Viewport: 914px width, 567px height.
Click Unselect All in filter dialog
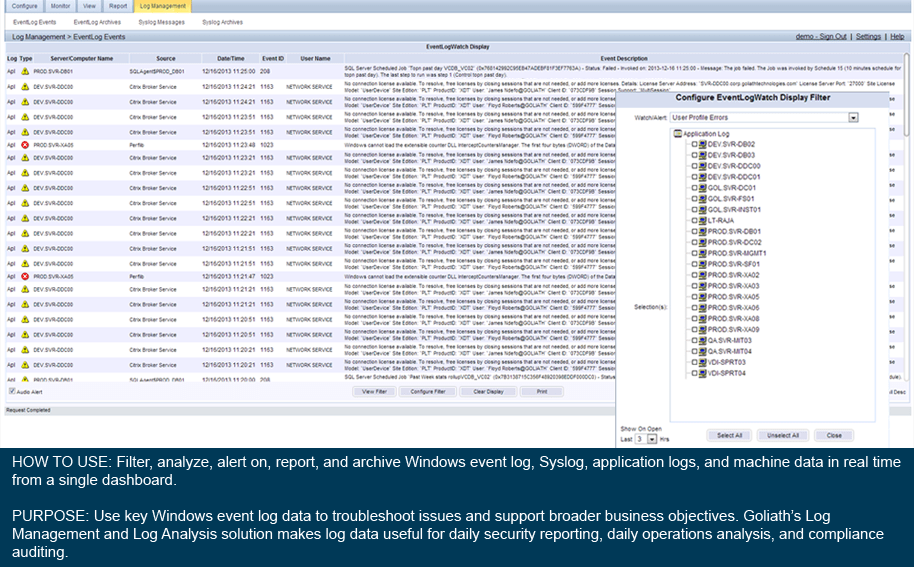pos(783,435)
